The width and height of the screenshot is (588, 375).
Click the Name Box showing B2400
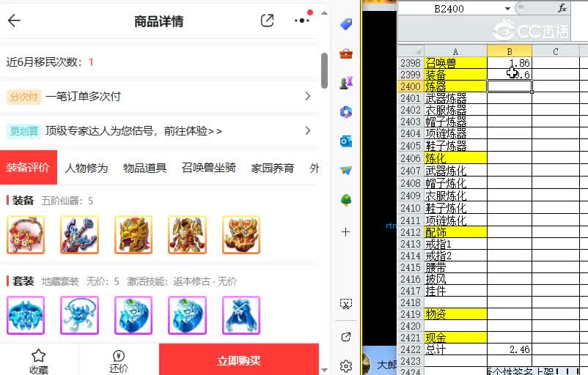click(449, 9)
